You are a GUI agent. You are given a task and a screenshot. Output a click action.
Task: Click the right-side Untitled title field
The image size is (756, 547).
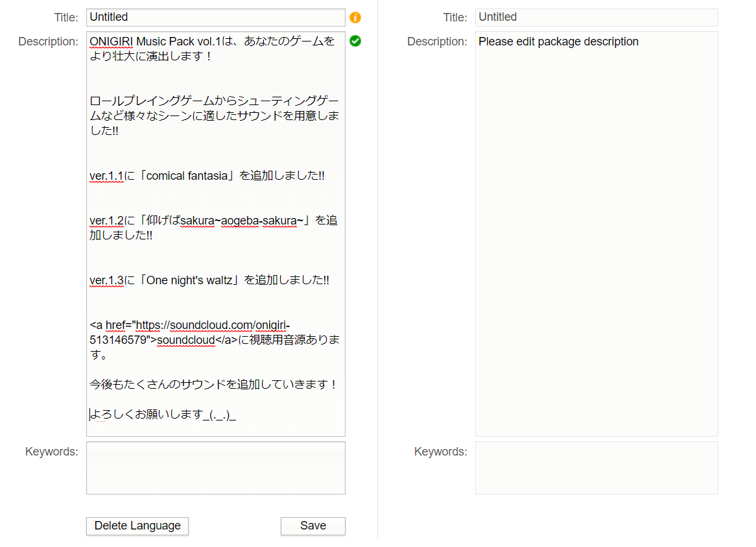point(596,17)
